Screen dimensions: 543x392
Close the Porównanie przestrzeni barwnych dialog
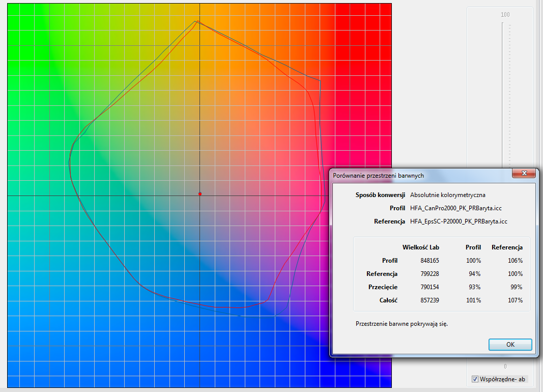point(524,175)
